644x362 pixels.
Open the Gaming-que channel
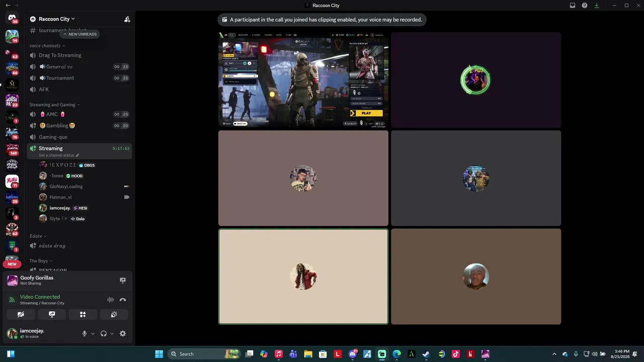[x=79, y=137]
